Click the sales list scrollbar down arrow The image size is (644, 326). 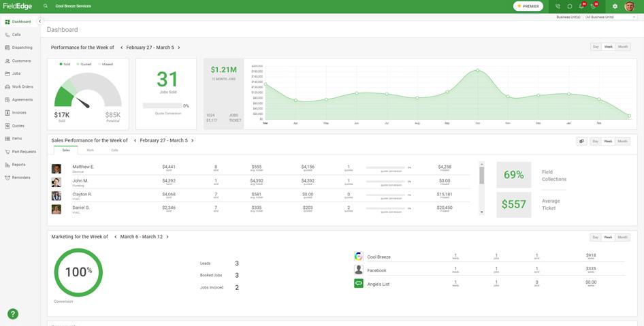482,212
